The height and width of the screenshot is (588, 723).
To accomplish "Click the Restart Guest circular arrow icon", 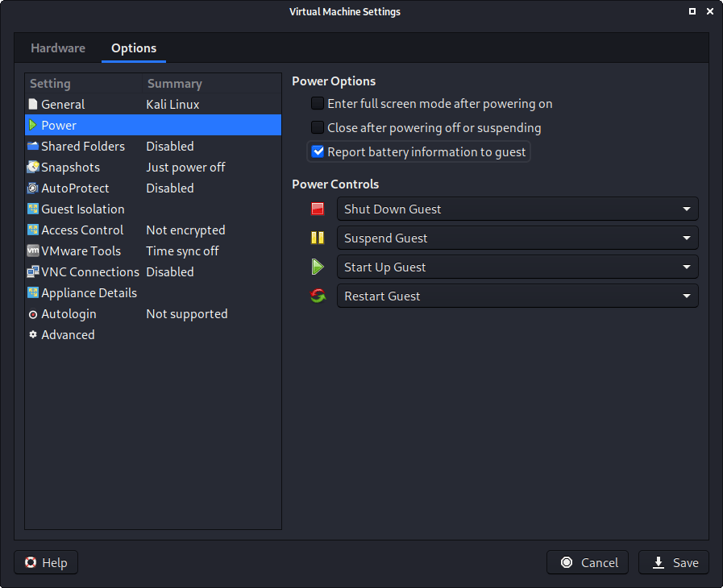I will [318, 296].
